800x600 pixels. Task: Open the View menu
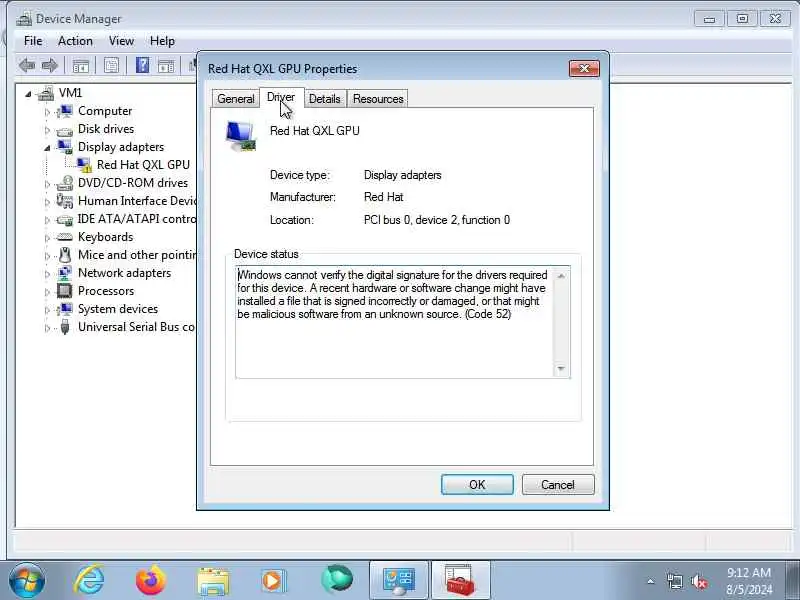point(121,41)
